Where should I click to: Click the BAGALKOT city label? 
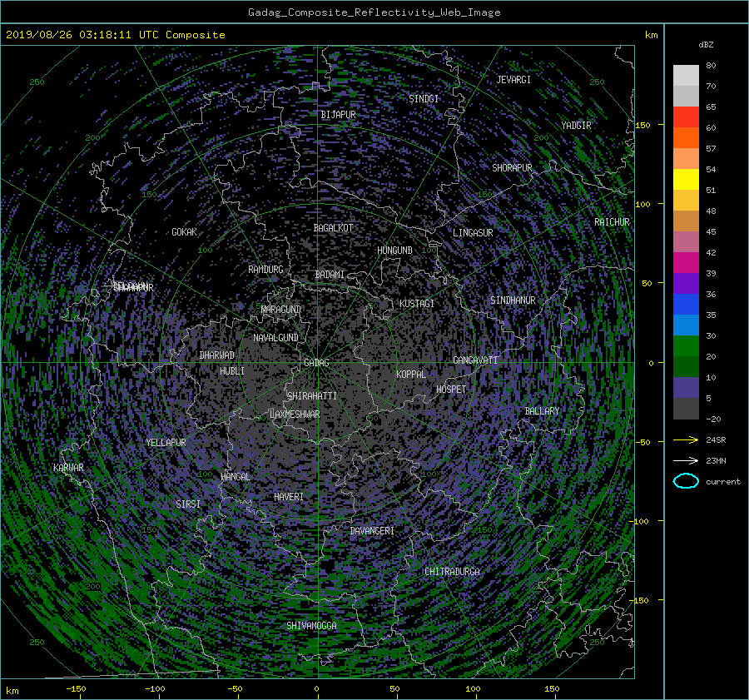pos(334,228)
